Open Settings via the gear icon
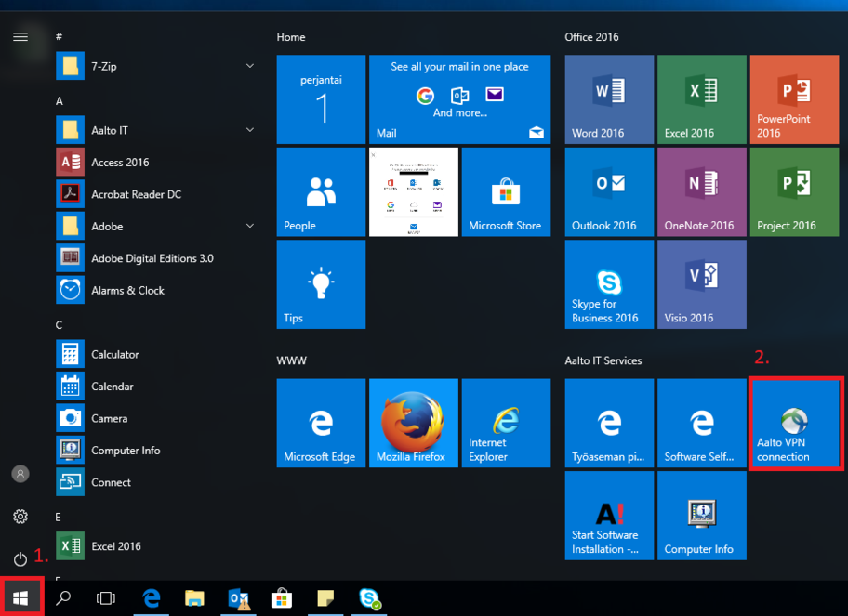 20,517
